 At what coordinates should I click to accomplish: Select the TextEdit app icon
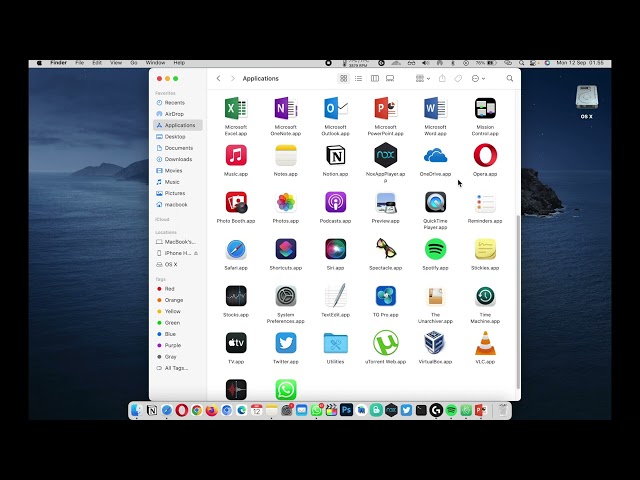pos(336,296)
